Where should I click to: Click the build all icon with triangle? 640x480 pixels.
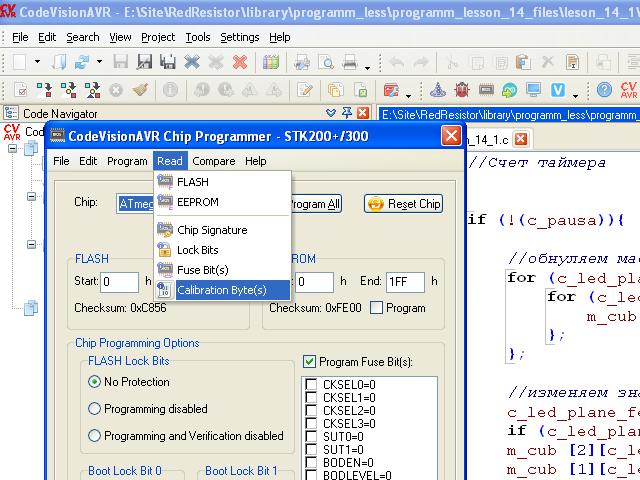click(92, 89)
